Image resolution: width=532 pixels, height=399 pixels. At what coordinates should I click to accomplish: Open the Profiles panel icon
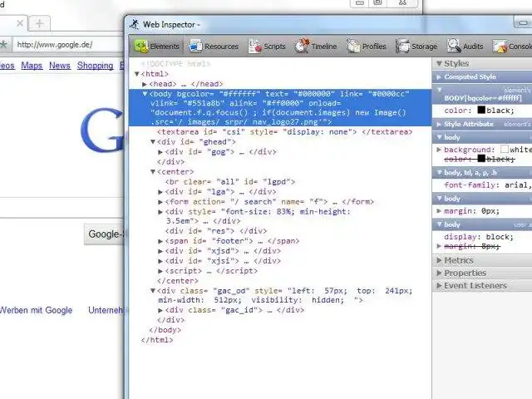[x=352, y=46]
